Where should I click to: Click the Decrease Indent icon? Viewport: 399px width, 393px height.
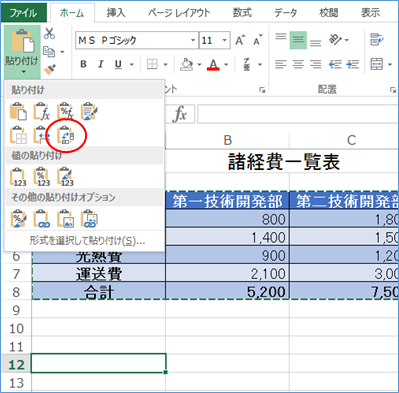tap(335, 64)
